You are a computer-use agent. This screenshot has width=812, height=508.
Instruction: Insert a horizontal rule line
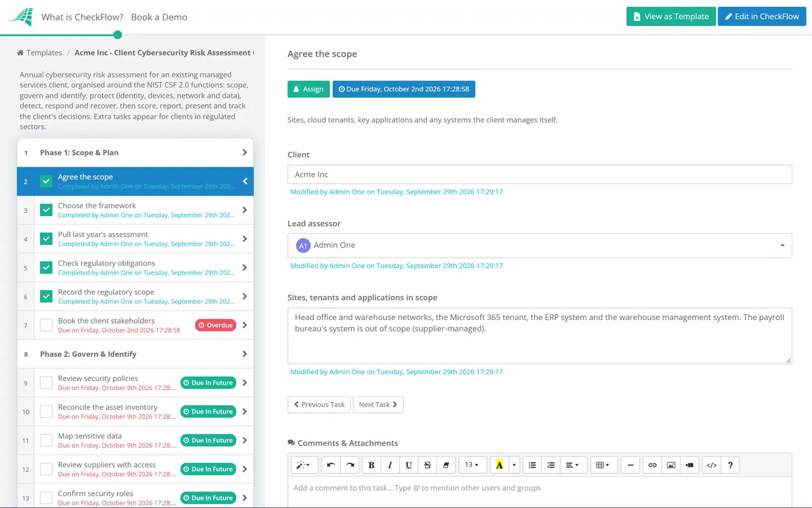[630, 465]
